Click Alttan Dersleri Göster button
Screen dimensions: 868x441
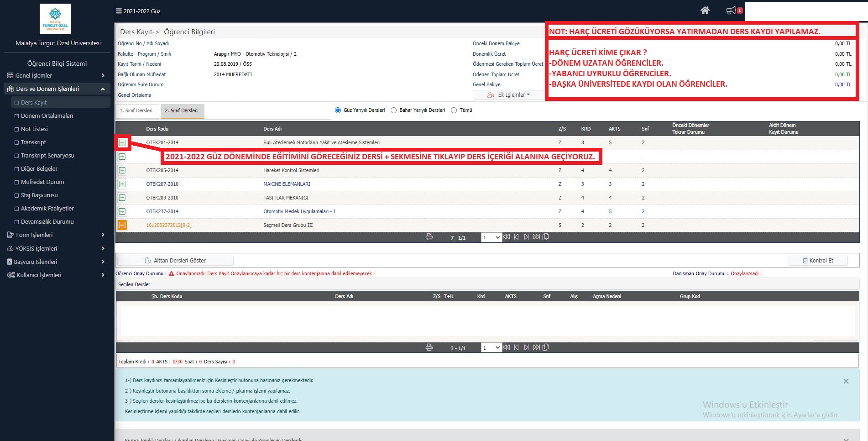pos(175,261)
